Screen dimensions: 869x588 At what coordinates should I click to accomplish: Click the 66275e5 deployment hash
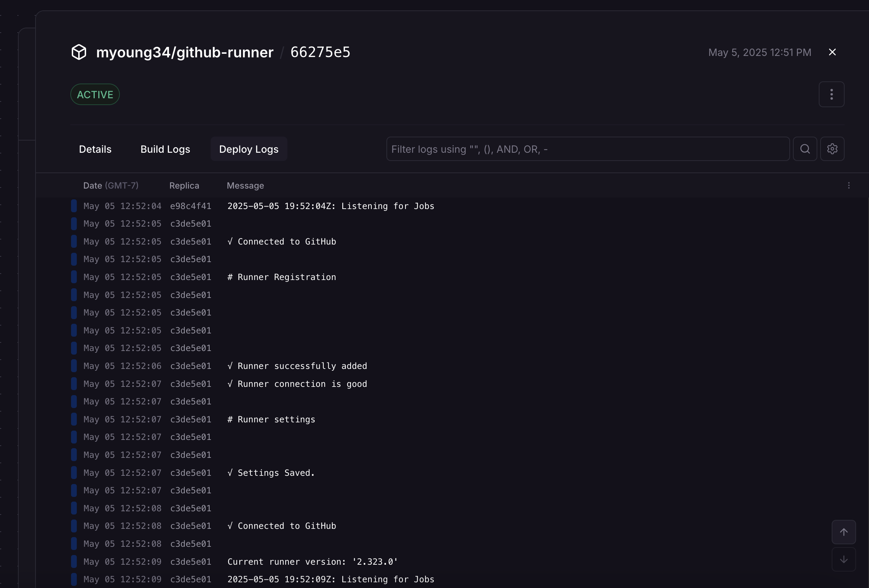click(x=320, y=52)
